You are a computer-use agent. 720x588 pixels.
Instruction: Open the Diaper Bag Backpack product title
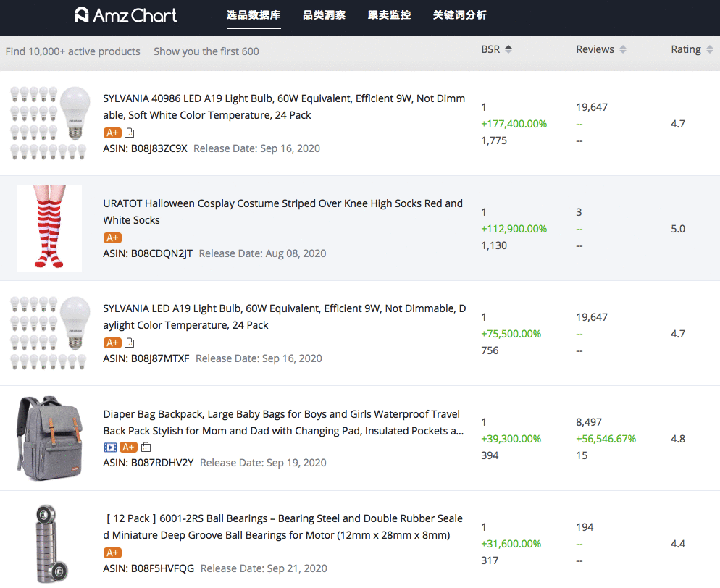pos(283,422)
